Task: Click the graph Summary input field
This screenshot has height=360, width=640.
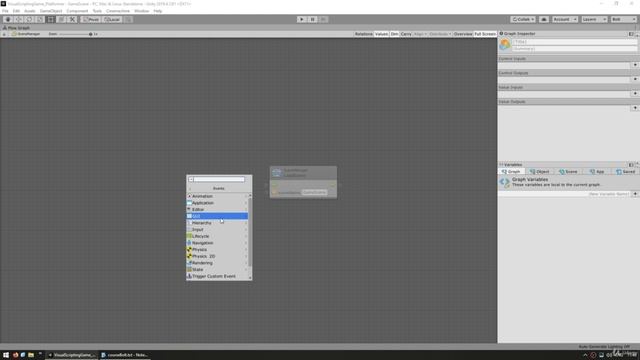Action: click(574, 49)
